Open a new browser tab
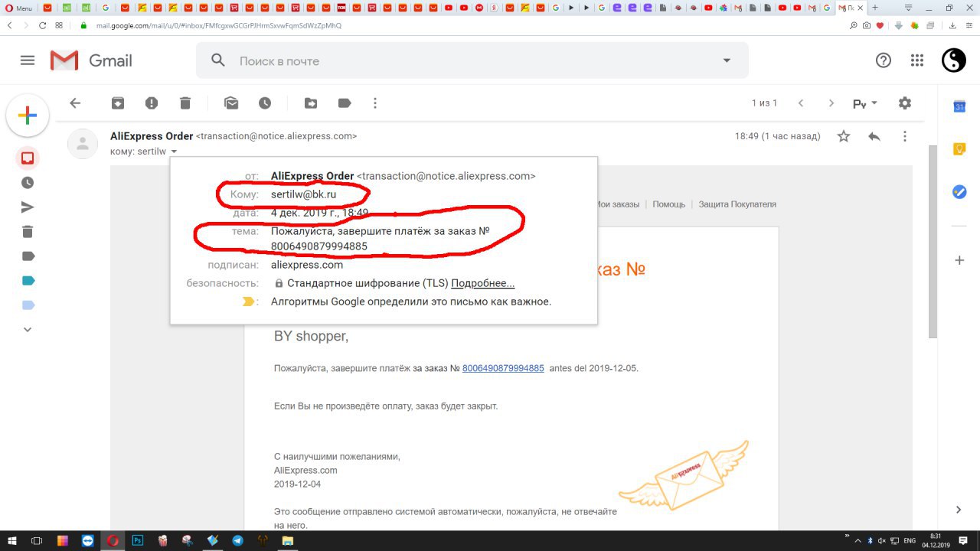 pyautogui.click(x=876, y=8)
